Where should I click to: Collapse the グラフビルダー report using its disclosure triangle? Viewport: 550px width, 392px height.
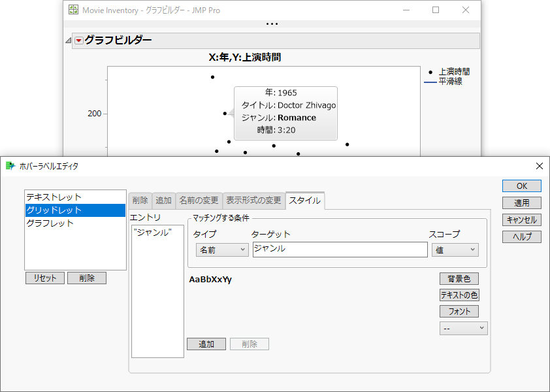[68, 41]
